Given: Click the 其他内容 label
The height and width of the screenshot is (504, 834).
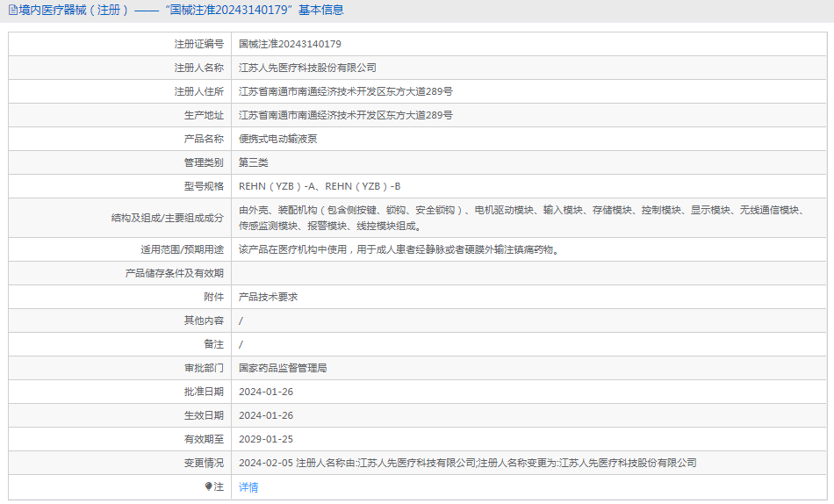Looking at the screenshot, I should 205,320.
